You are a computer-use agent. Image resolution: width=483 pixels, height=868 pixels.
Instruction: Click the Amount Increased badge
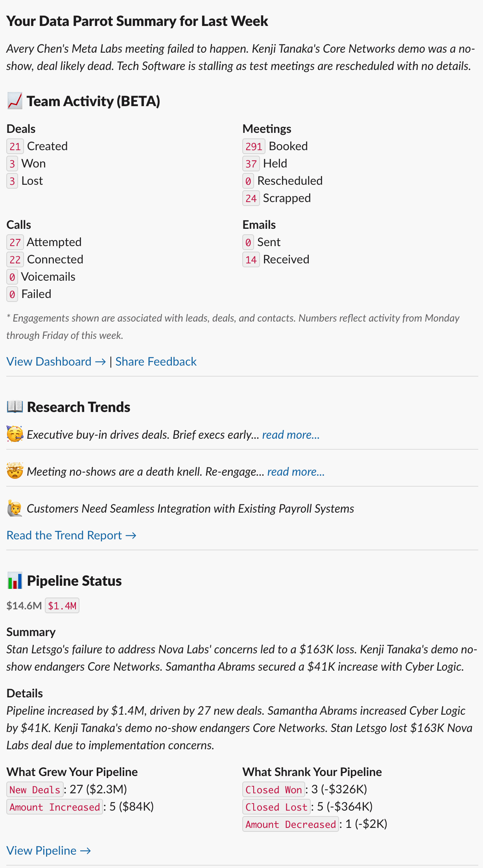pyautogui.click(x=55, y=807)
